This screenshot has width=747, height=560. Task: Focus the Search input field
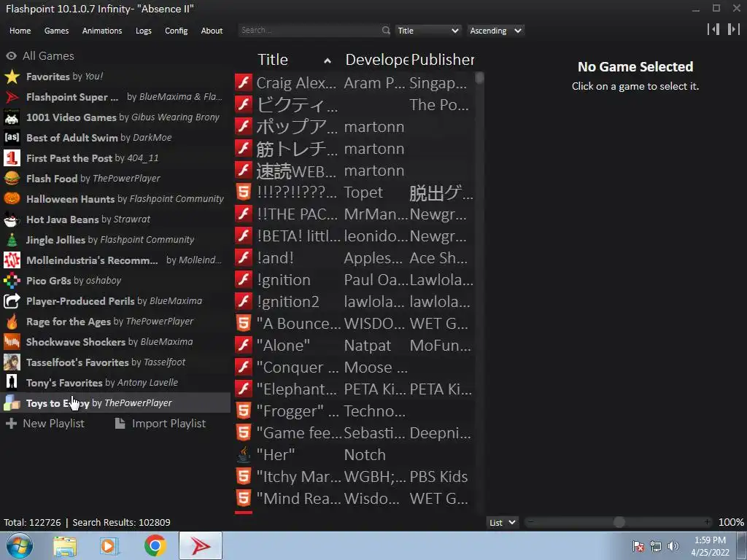[x=309, y=31]
